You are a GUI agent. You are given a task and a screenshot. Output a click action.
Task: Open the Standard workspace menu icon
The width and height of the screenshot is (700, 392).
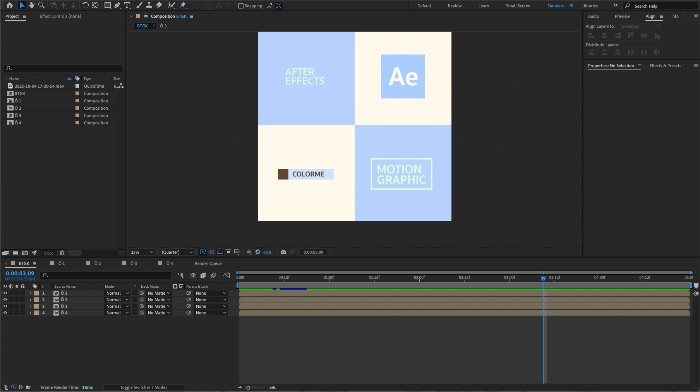[x=571, y=6]
